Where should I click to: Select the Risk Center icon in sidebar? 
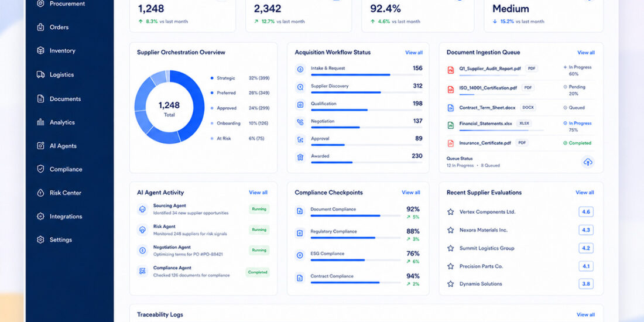(40, 193)
